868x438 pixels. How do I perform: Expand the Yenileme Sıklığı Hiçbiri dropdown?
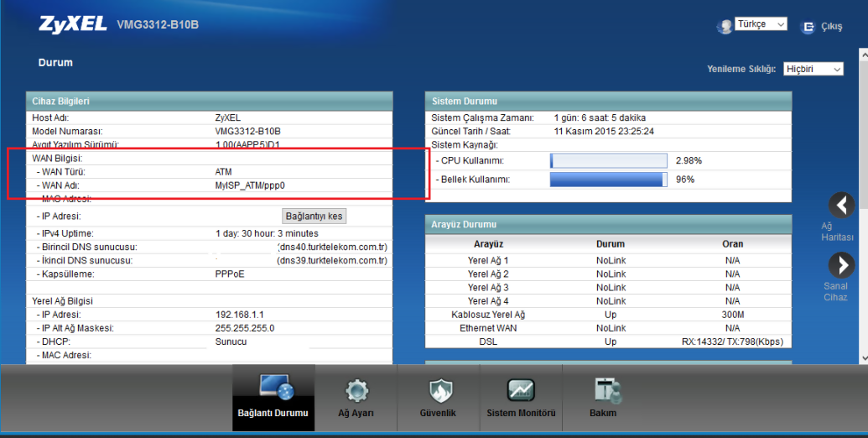click(x=813, y=69)
